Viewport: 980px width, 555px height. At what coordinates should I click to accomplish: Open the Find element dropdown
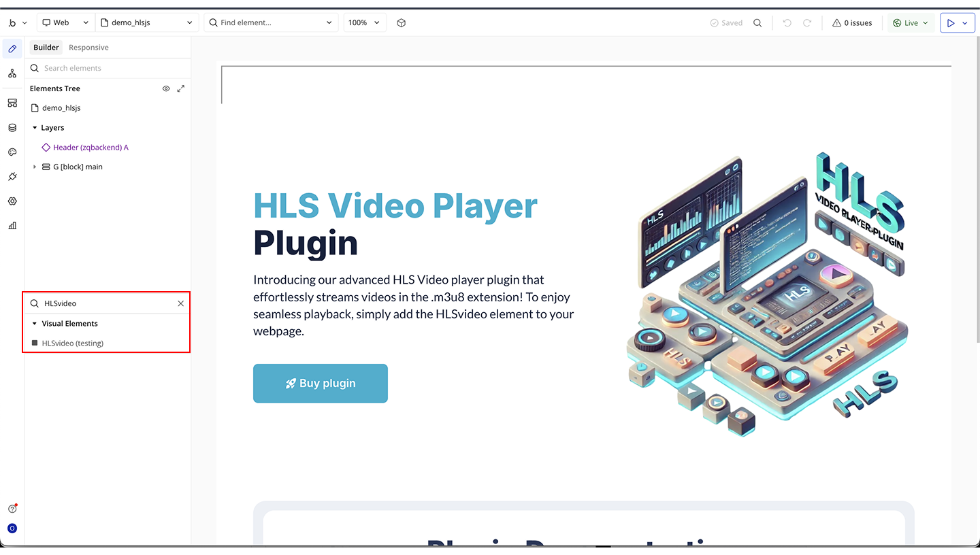271,22
